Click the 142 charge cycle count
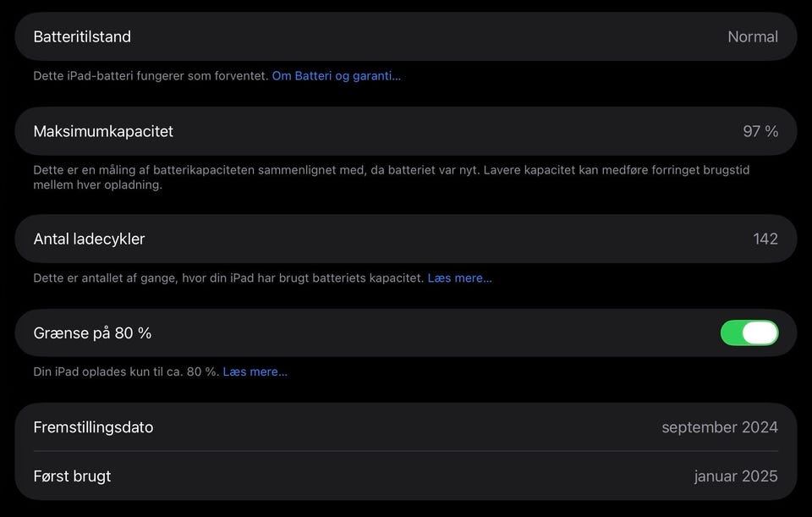This screenshot has height=517, width=812. tap(765, 239)
